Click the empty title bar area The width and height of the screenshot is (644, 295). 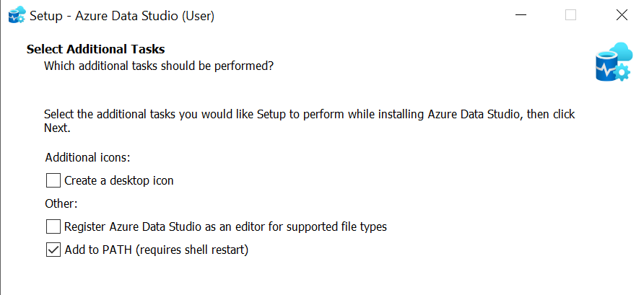point(361,14)
